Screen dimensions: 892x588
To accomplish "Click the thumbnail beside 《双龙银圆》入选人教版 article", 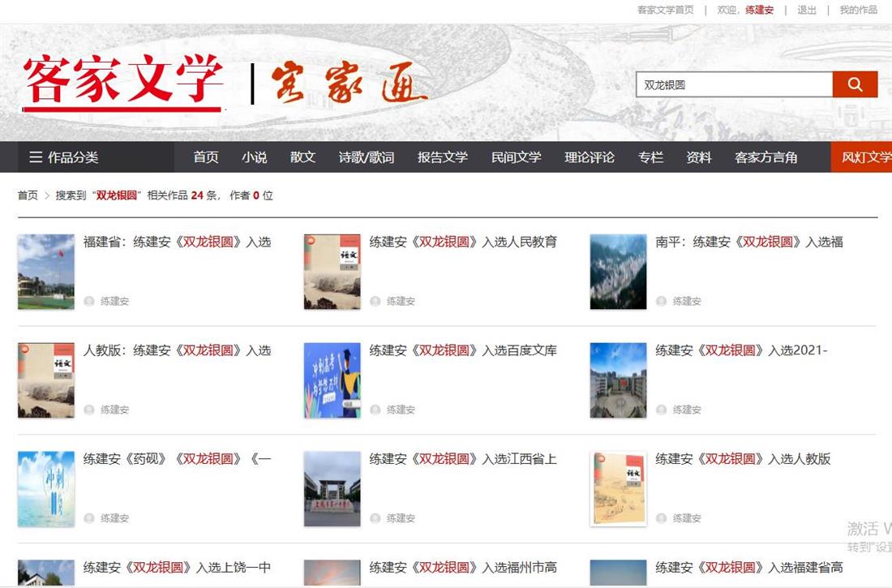I will [x=619, y=489].
